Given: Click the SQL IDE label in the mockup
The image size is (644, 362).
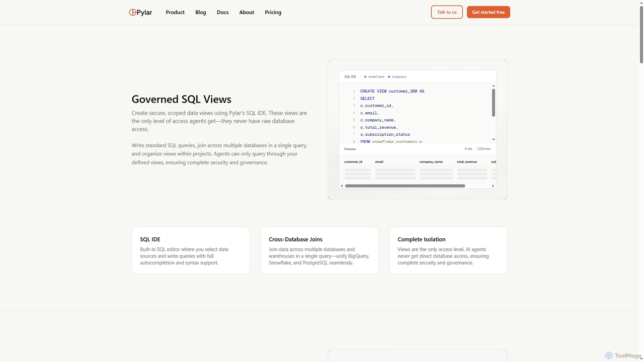Looking at the screenshot, I should click(x=350, y=77).
